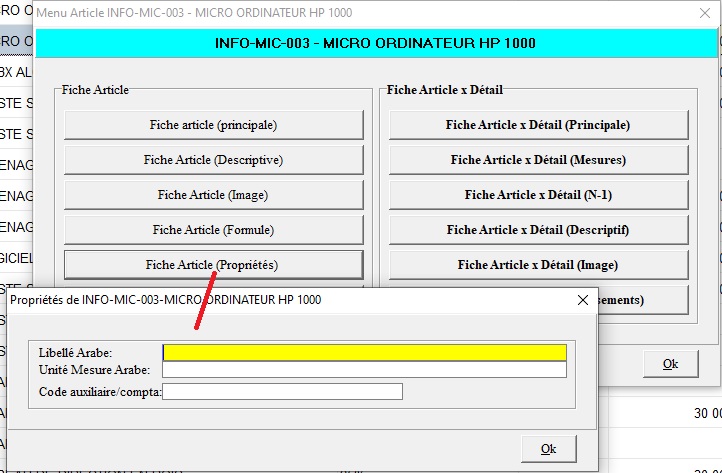The width and height of the screenshot is (722, 473).
Task: Select Fiche Article x Détail (Image)
Action: (x=538, y=265)
